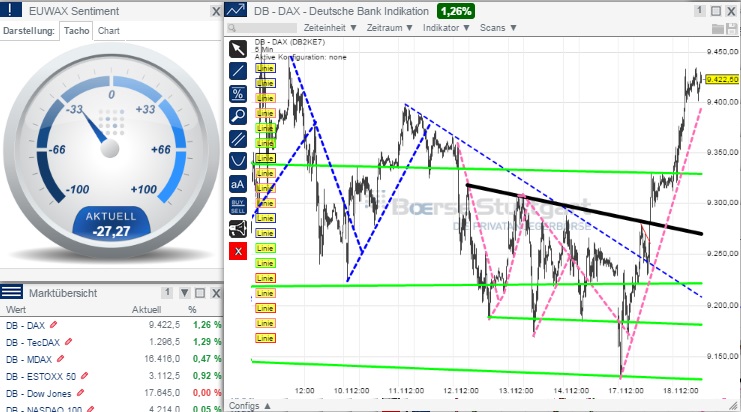Open the folder icon to load chart configs
The height and width of the screenshot is (412, 741).
click(717, 28)
